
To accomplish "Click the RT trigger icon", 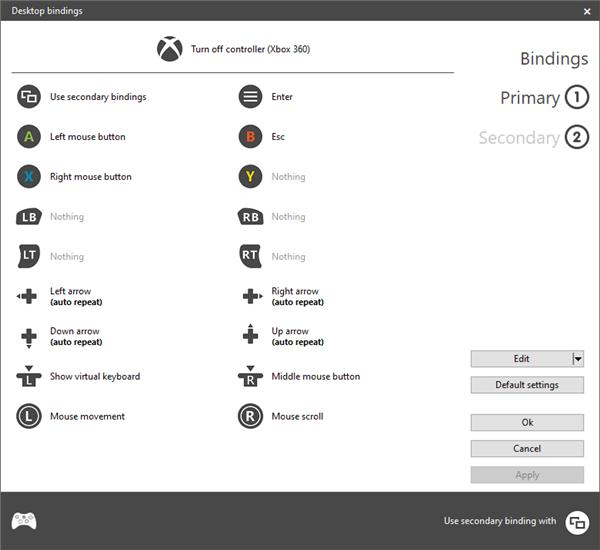I will [x=250, y=256].
